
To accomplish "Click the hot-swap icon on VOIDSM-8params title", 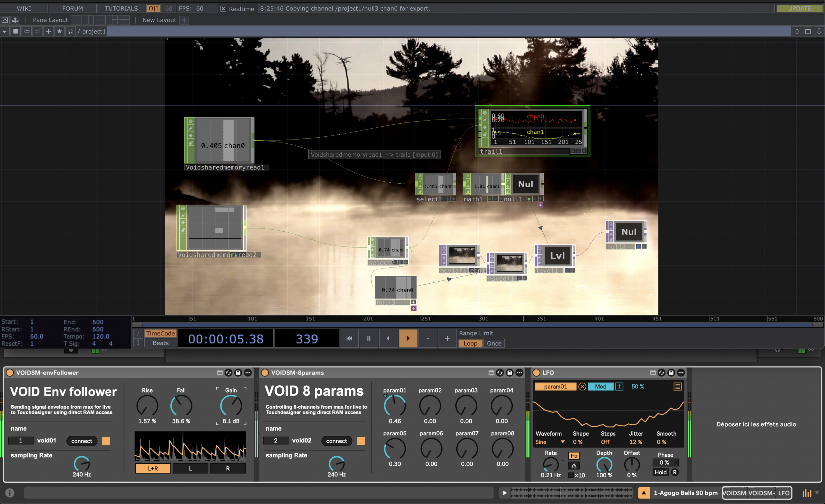I will coord(500,373).
